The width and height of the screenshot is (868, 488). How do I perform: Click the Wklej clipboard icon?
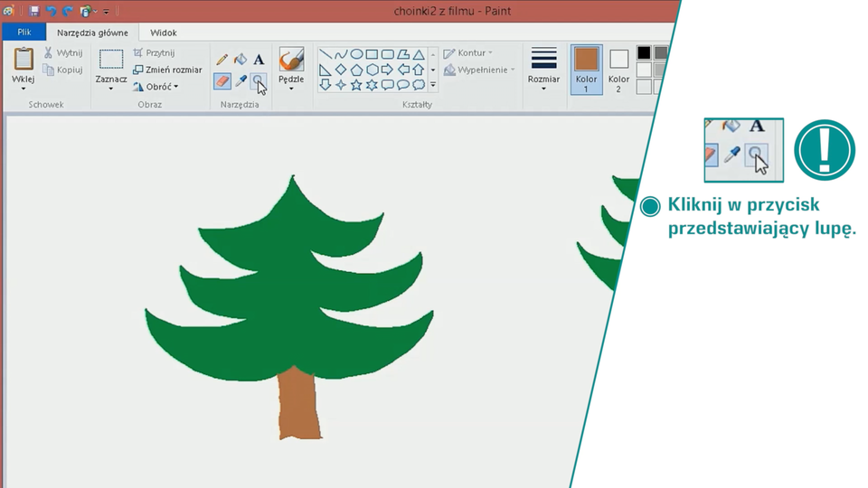(24, 60)
